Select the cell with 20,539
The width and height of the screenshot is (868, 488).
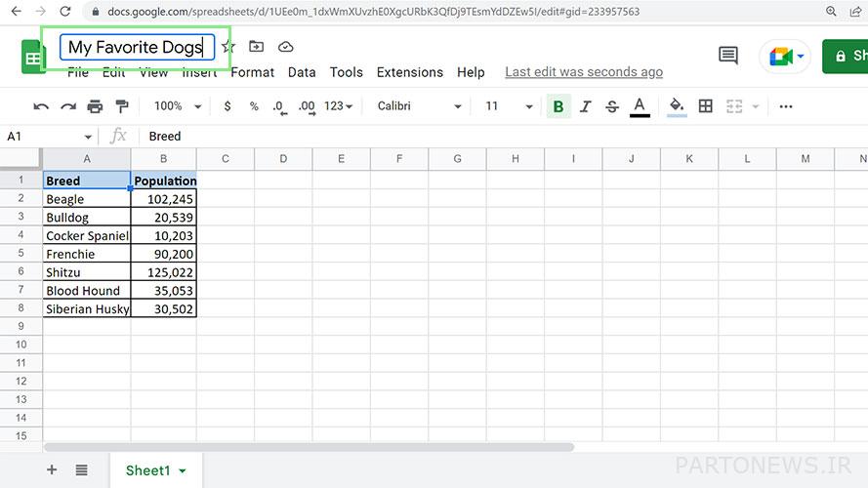[x=164, y=218]
